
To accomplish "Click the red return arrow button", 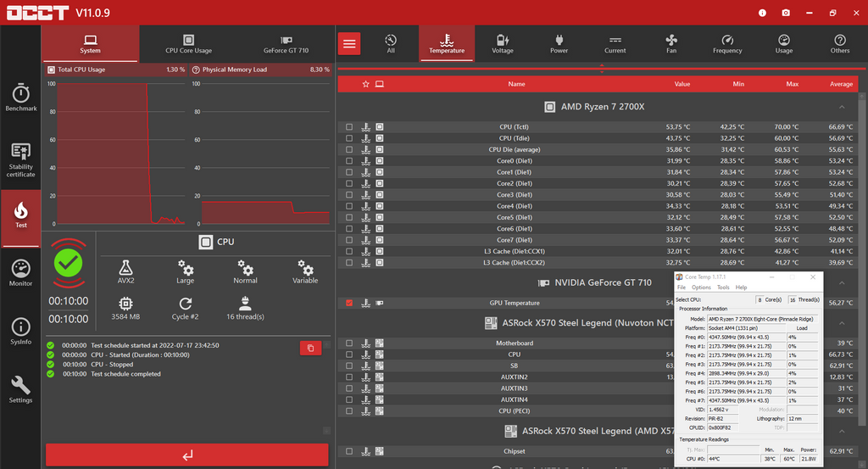I will [186, 455].
